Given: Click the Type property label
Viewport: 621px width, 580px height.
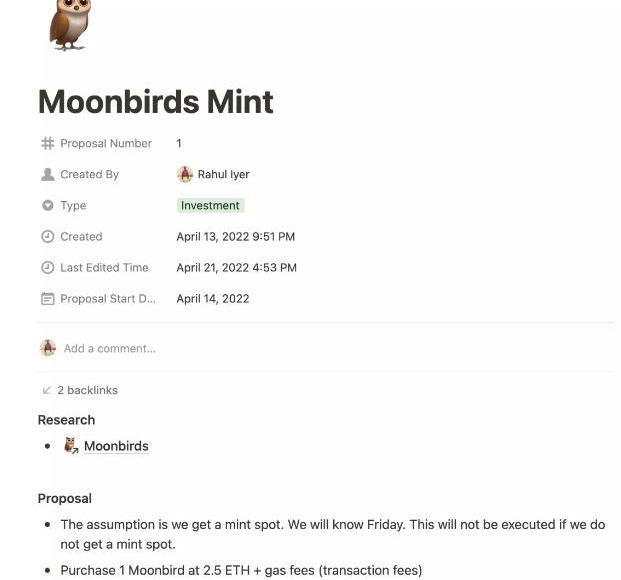Looking at the screenshot, I should (73, 206).
